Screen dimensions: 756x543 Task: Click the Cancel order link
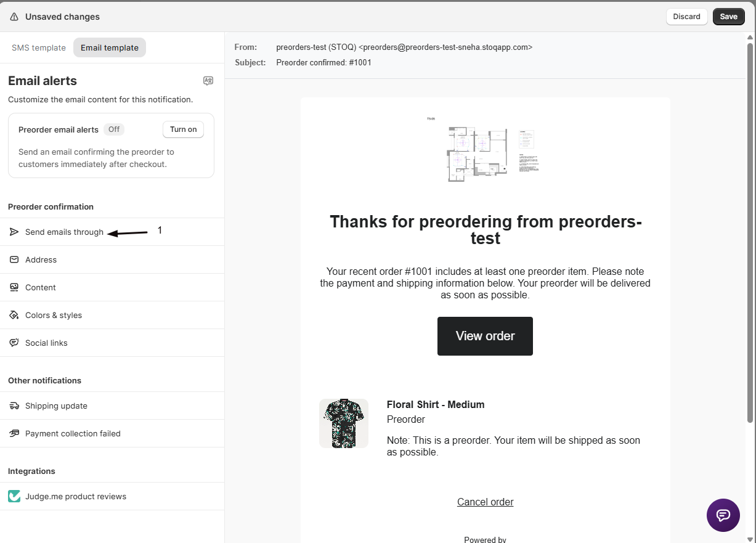486,502
